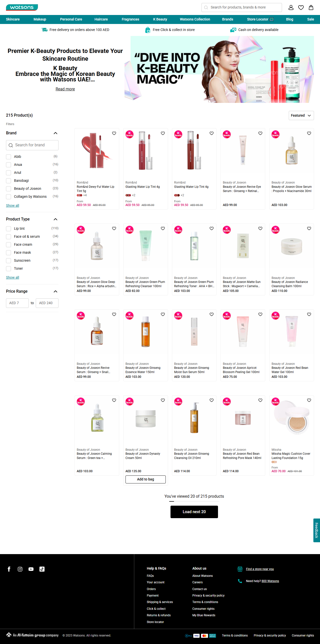Screen dimensions: 320x644
Task: Open the Haircare menu
Action: pyautogui.click(x=101, y=19)
